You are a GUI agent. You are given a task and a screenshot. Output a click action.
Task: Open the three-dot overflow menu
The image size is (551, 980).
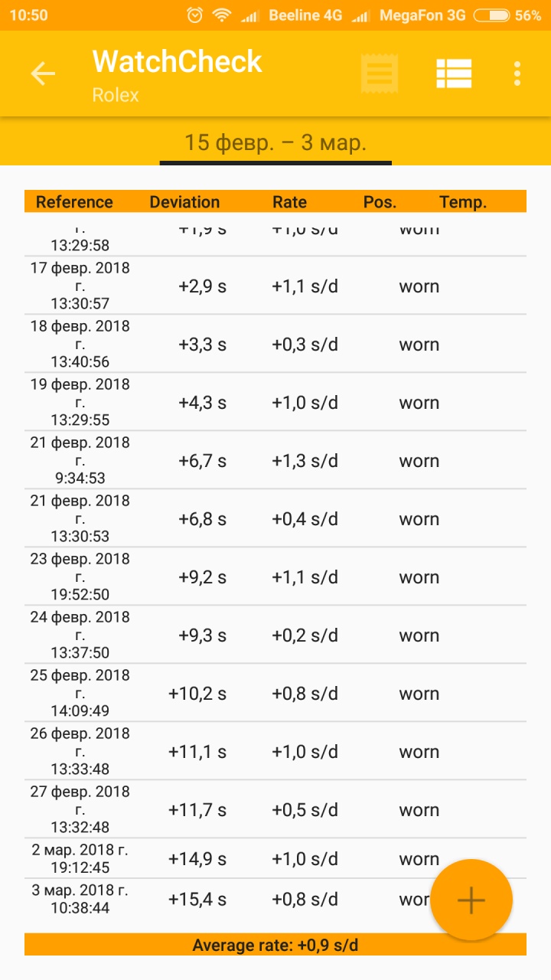click(517, 73)
